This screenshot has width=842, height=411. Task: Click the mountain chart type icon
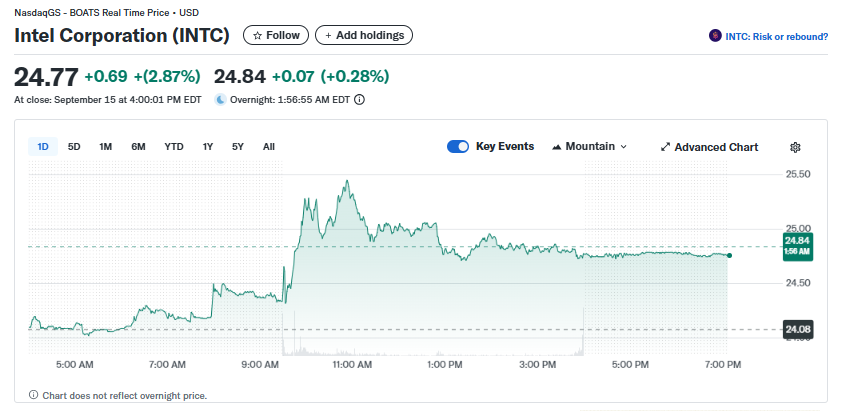[557, 147]
